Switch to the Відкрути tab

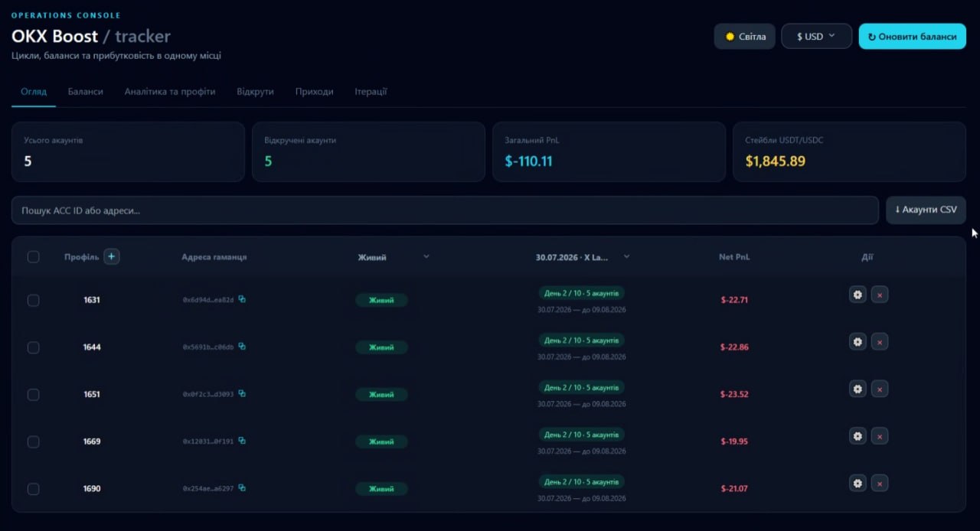coord(255,91)
